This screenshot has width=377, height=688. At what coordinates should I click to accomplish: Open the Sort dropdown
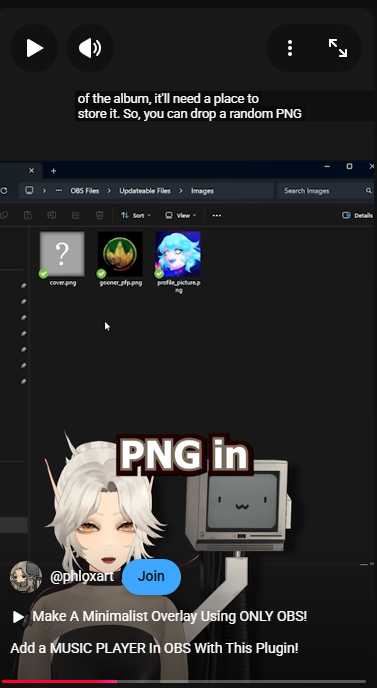pyautogui.click(x=136, y=215)
